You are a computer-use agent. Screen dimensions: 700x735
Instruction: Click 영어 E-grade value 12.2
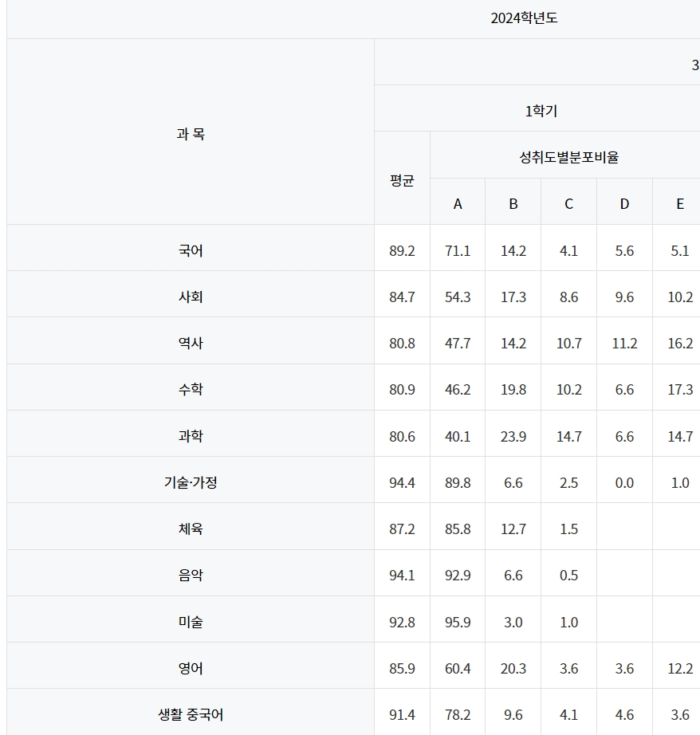(x=680, y=669)
